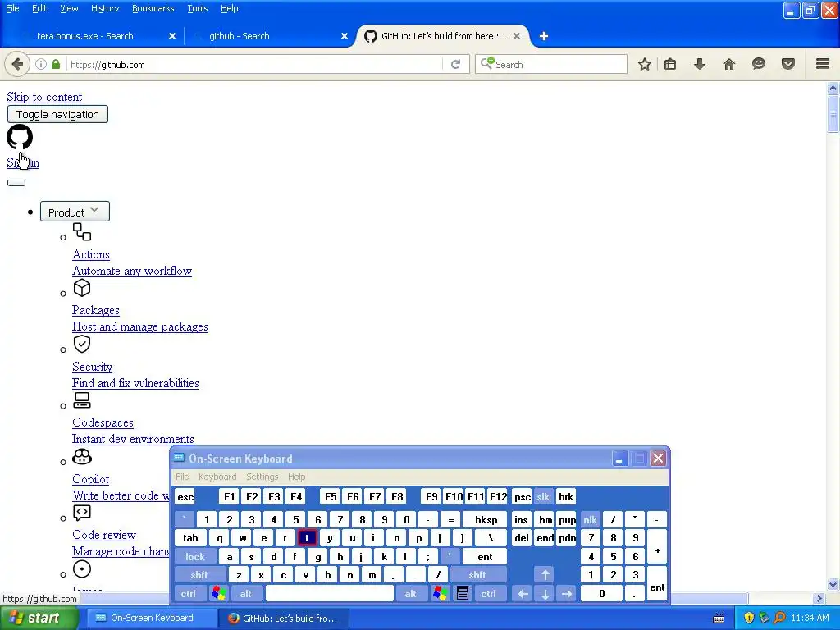Image resolution: width=840 pixels, height=630 pixels.
Task: Open the Downloads arrow icon
Action: click(699, 64)
